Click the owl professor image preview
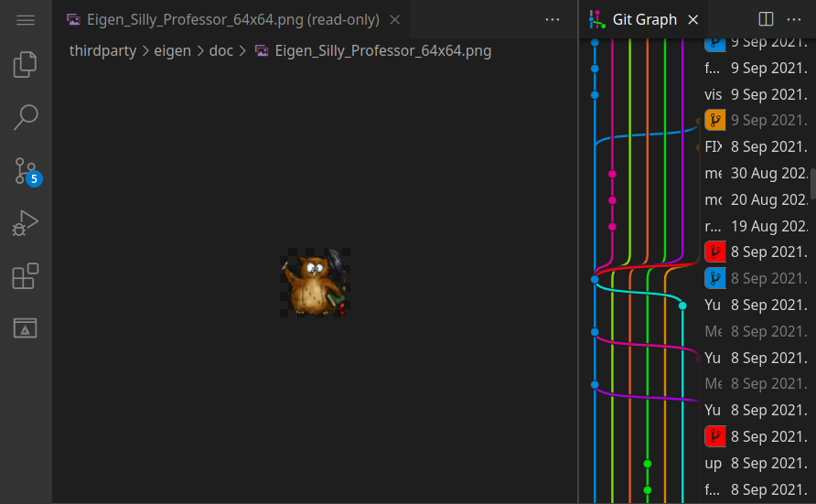This screenshot has width=816, height=504. tap(315, 283)
